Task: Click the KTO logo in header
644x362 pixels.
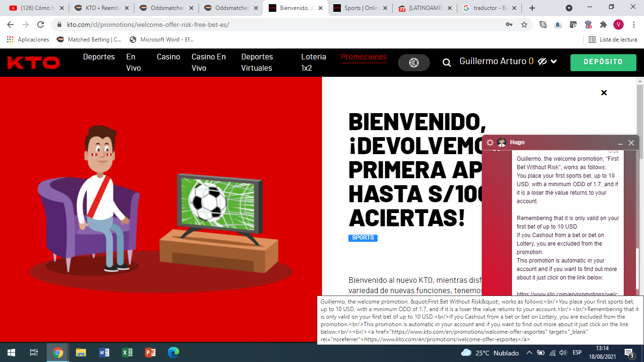Action: [33, 62]
